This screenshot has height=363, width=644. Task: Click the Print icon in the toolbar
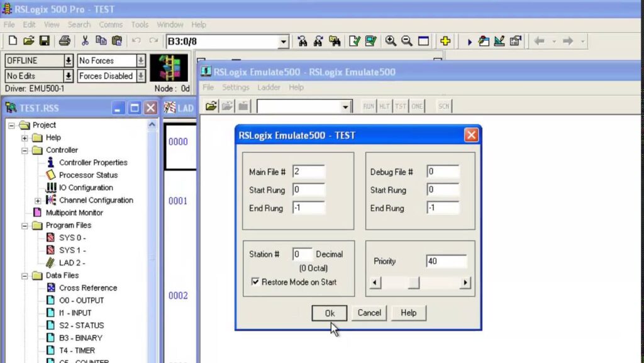64,41
